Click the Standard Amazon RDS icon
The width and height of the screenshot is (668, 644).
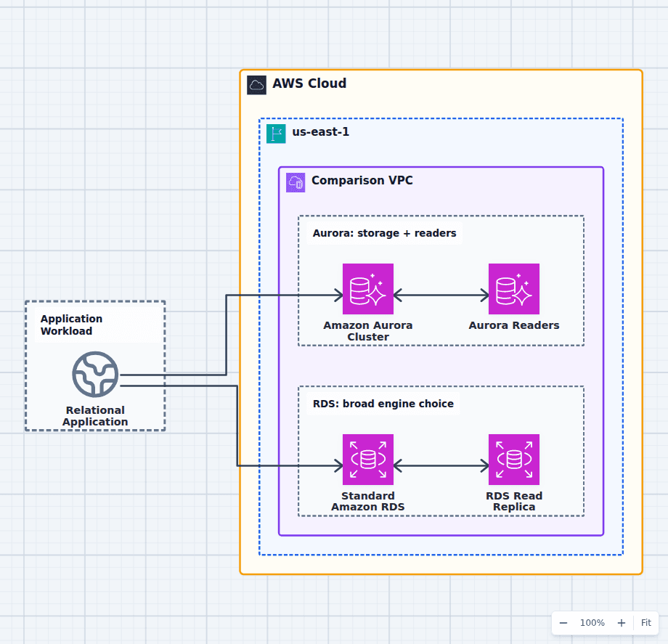click(368, 460)
